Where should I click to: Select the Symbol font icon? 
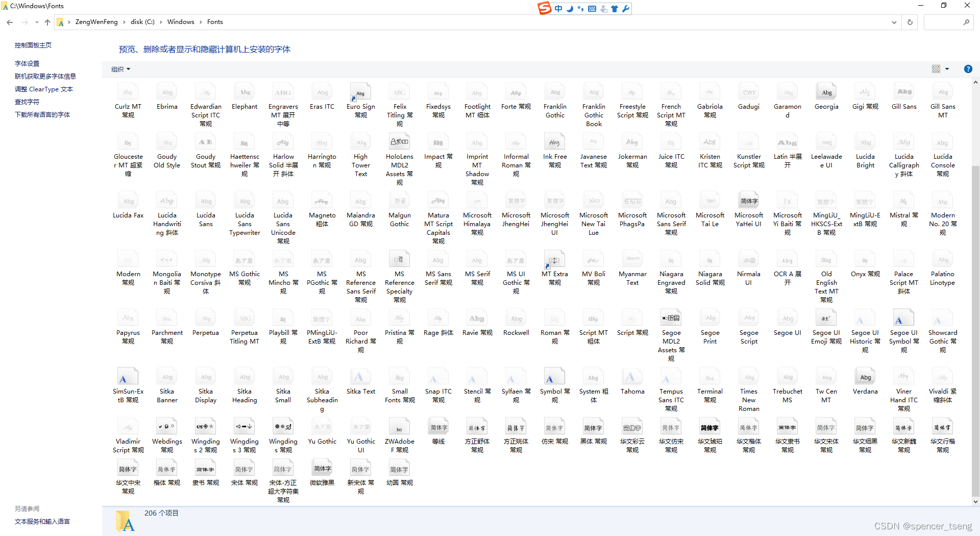click(555, 377)
